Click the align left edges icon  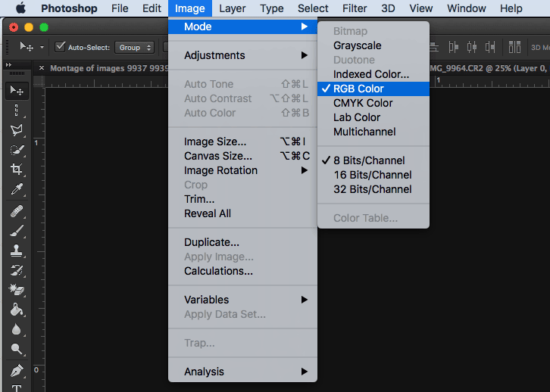(x=454, y=47)
